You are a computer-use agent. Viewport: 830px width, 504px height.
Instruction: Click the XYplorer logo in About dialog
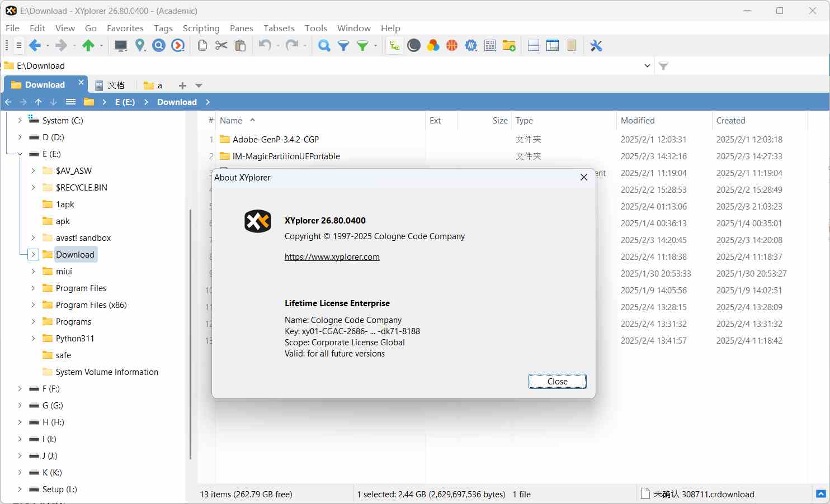coord(258,221)
